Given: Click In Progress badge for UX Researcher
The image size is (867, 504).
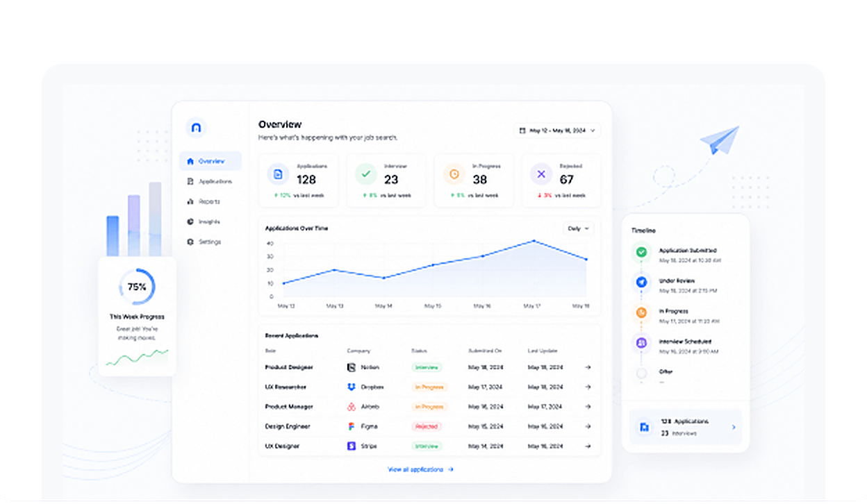Looking at the screenshot, I should tap(429, 387).
